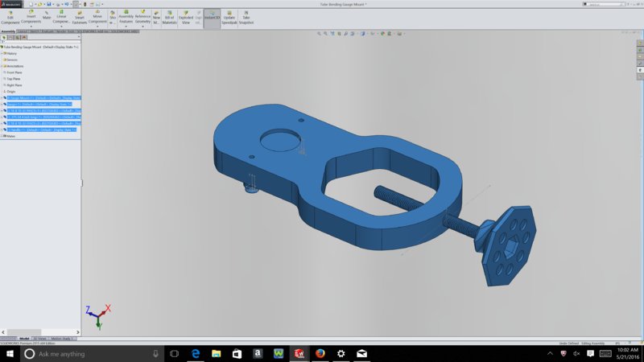Screen dimensions: 644x362
Task: Select the Mate tool
Action: click(x=47, y=15)
